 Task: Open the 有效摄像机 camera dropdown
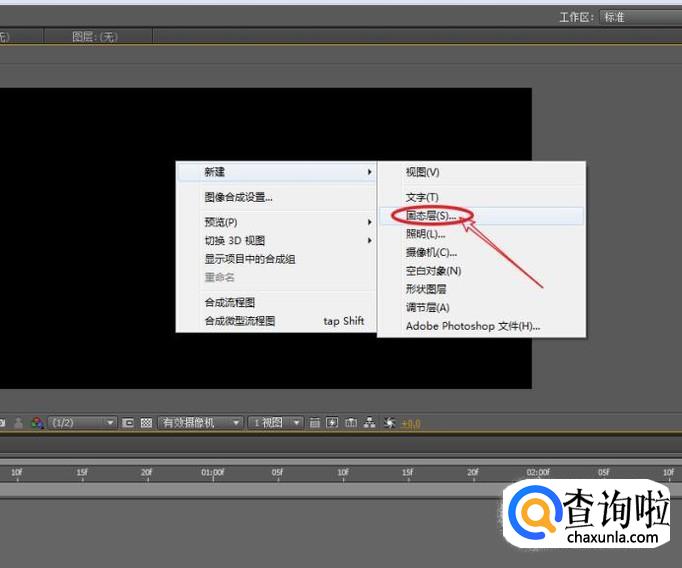(x=201, y=423)
